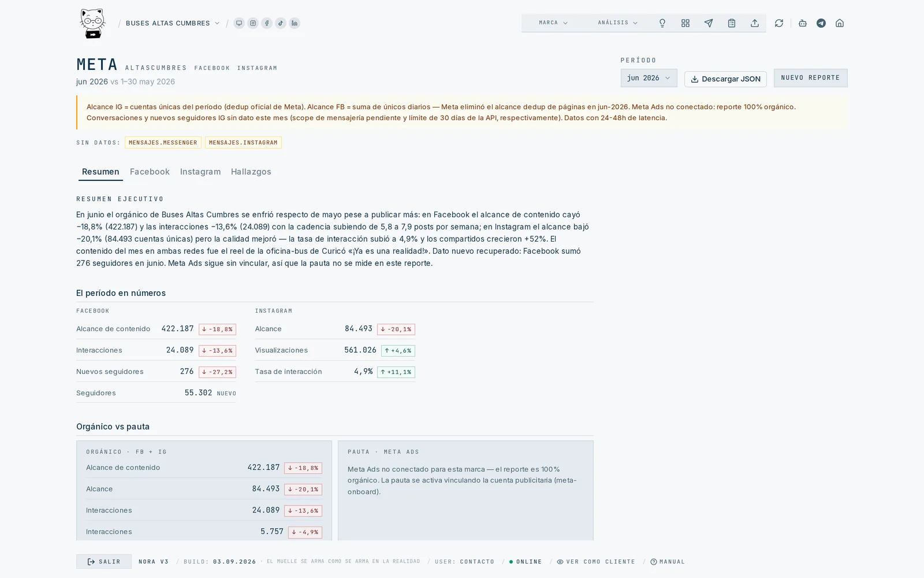Switch to the Instagram tab

pos(200,172)
